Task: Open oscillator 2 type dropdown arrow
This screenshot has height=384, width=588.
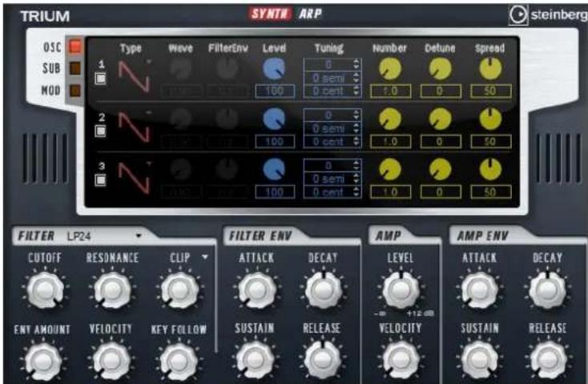Action: [x=149, y=112]
